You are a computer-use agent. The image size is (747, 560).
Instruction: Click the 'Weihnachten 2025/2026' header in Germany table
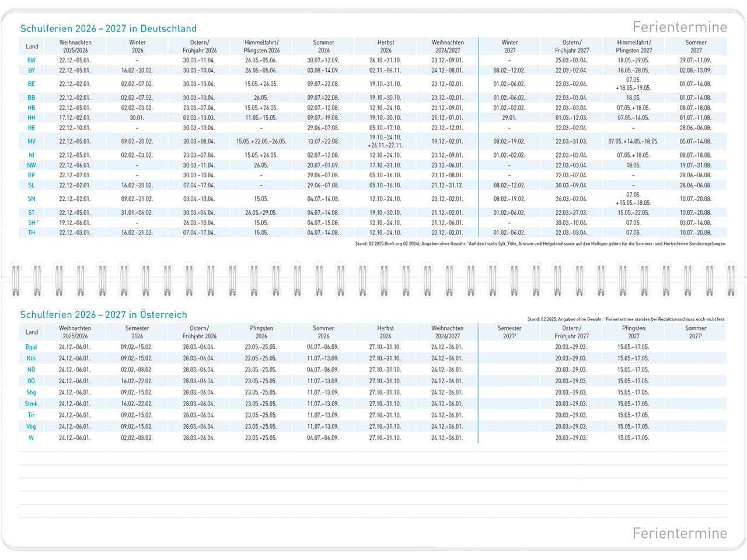tap(75, 46)
